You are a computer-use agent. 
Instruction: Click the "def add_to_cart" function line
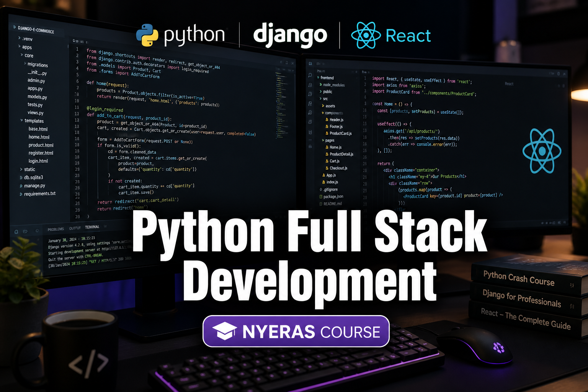click(x=129, y=116)
